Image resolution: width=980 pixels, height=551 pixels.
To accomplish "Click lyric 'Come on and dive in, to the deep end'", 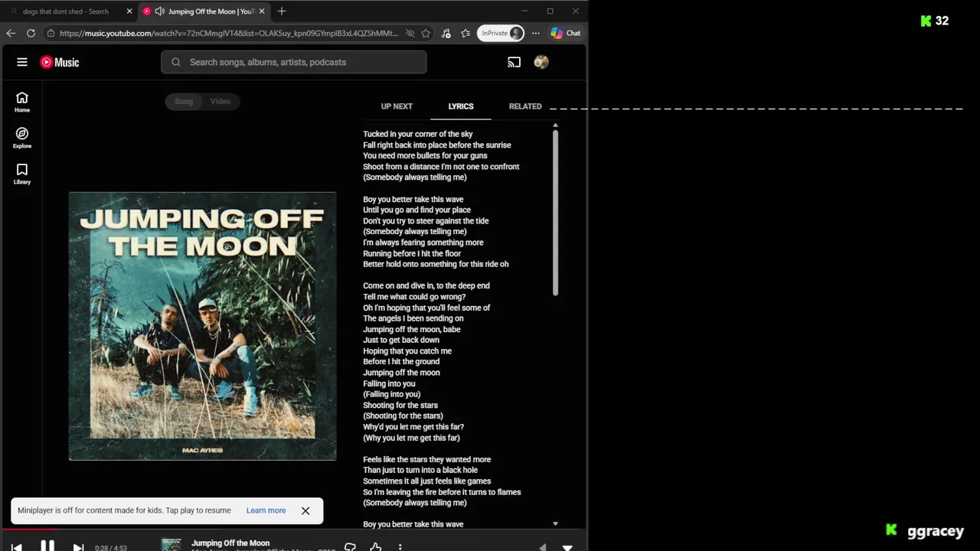I will pos(426,285).
